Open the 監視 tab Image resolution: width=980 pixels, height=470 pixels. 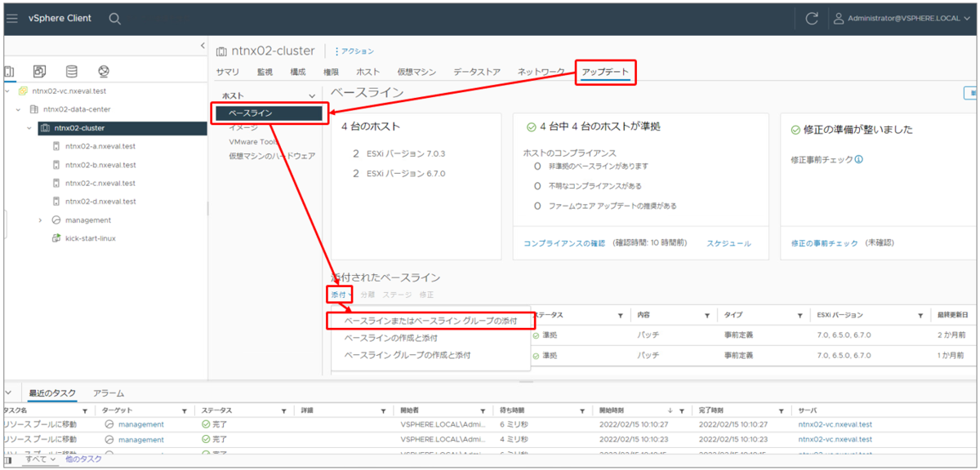pyautogui.click(x=265, y=72)
